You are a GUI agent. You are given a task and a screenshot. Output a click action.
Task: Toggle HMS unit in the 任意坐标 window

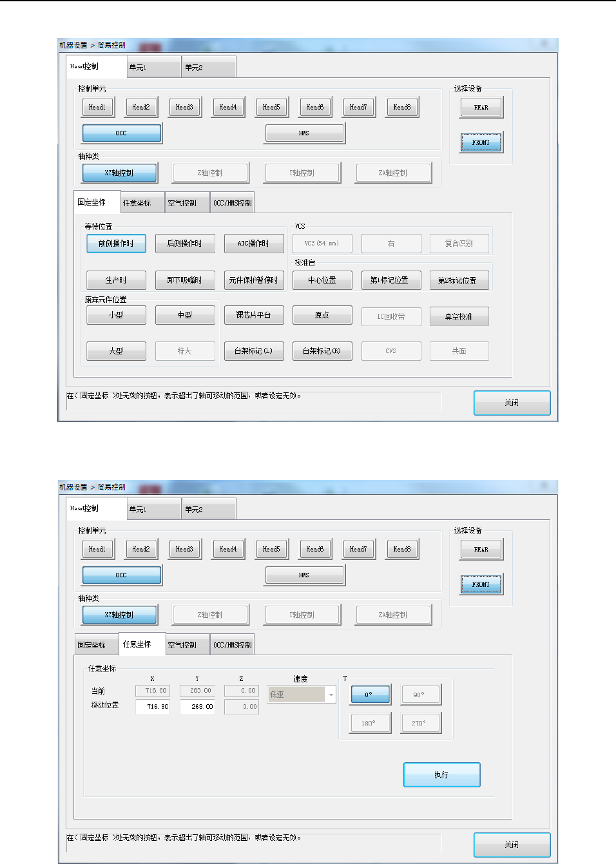pos(304,575)
